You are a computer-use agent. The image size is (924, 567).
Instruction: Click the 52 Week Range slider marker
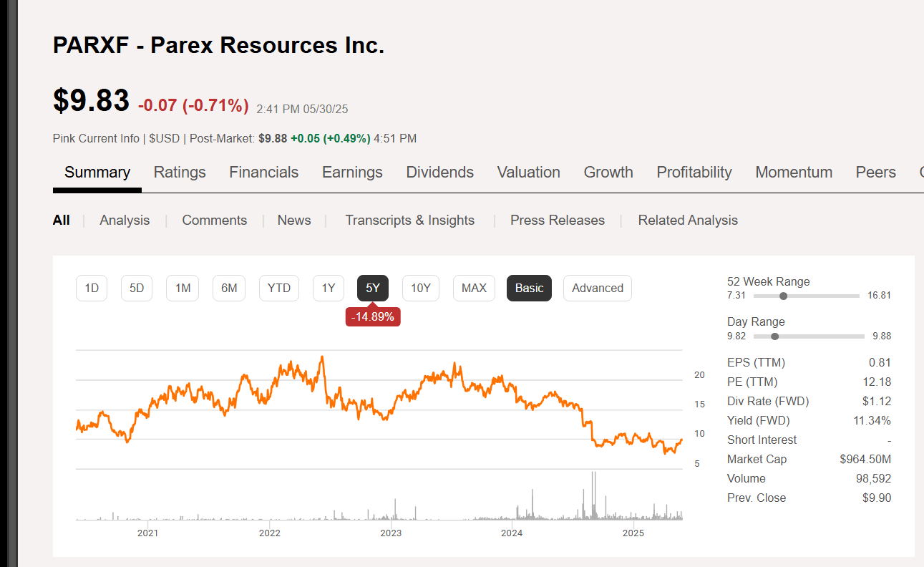(x=783, y=295)
